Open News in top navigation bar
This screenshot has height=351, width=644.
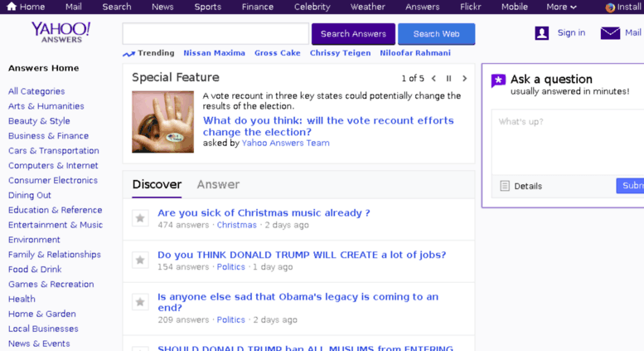(x=162, y=7)
